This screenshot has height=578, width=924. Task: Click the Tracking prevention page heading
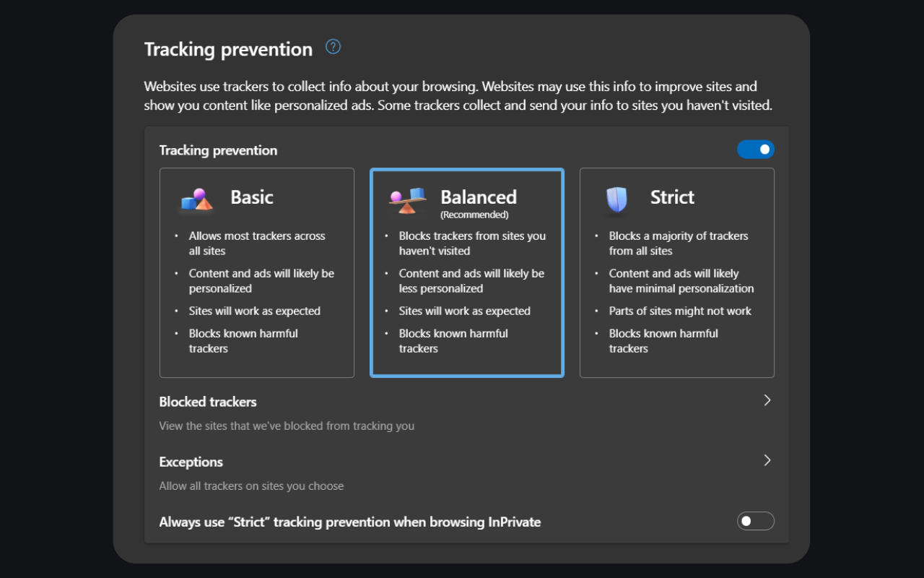coord(228,49)
